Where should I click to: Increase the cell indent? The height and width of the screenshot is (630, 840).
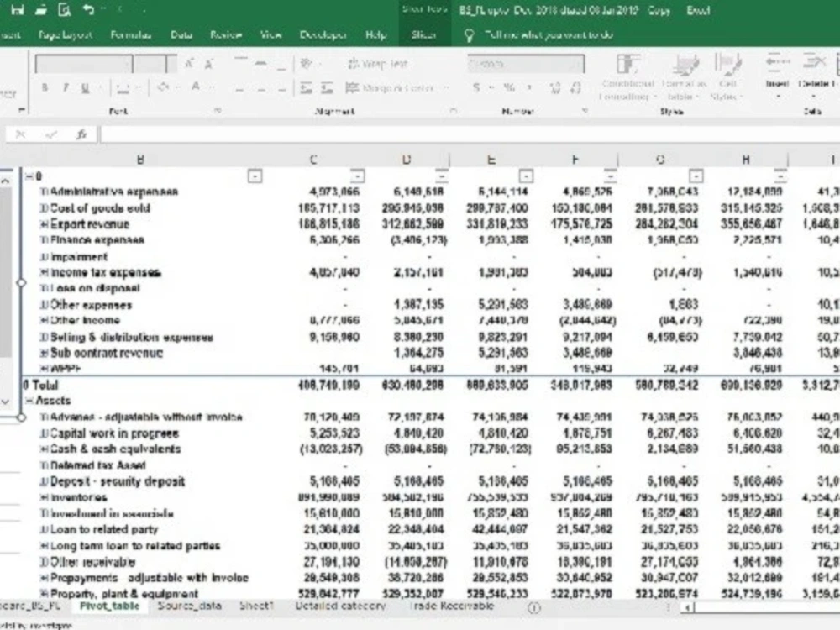327,88
